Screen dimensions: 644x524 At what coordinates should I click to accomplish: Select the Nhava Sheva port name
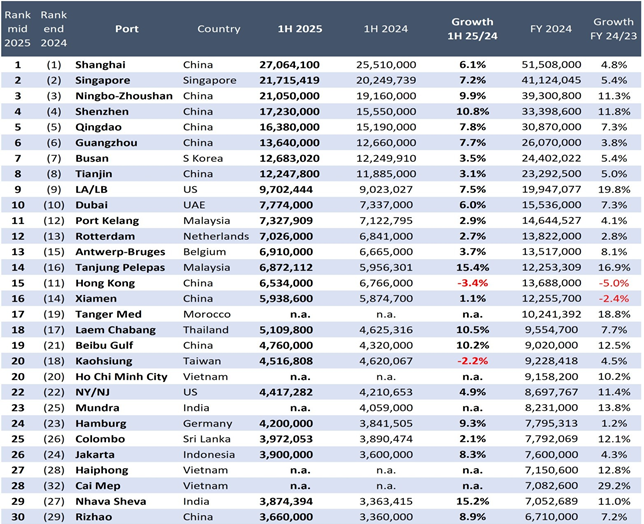(x=110, y=501)
